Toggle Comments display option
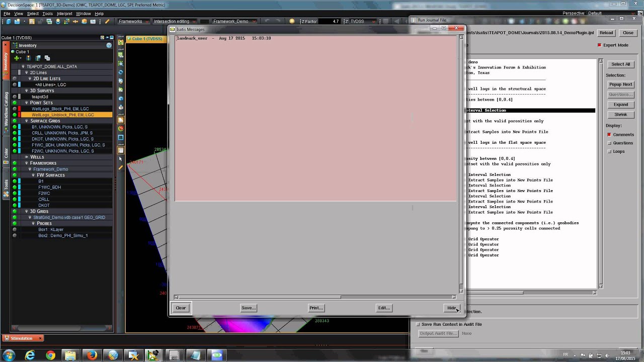 point(609,135)
